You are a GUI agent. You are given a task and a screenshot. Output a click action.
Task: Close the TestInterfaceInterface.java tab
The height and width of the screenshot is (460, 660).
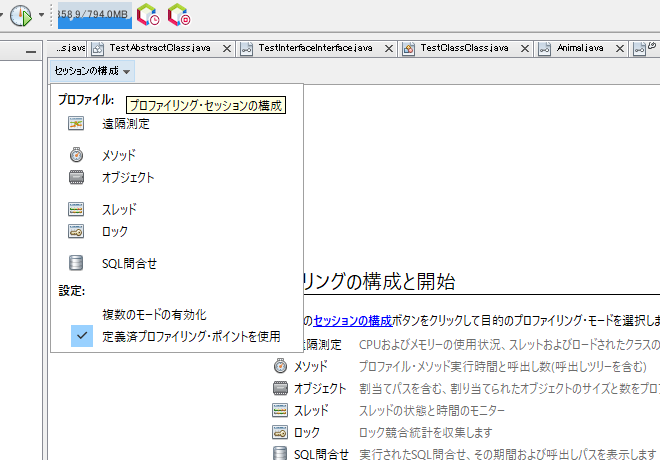389,49
